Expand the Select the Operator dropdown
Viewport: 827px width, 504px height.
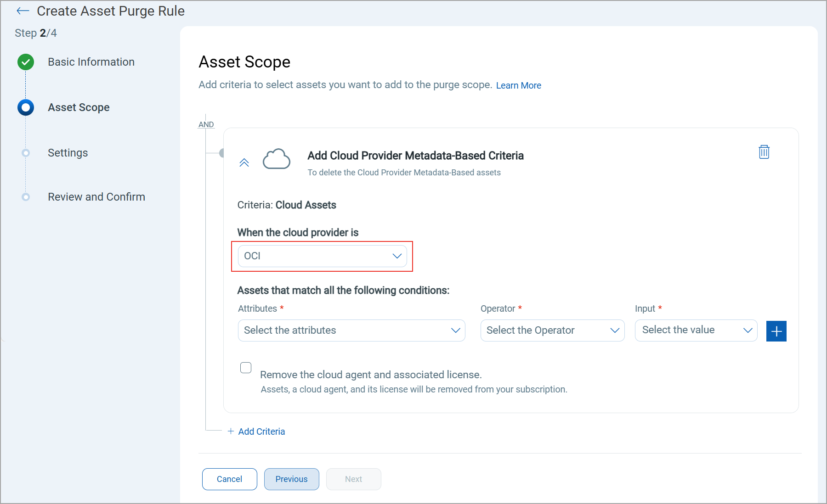pyautogui.click(x=552, y=330)
